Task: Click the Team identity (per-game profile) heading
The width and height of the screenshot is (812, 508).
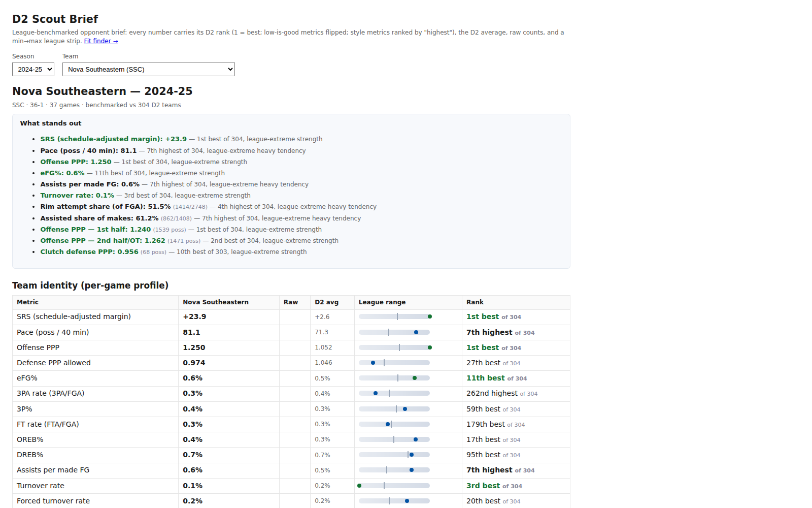Action: 90,285
